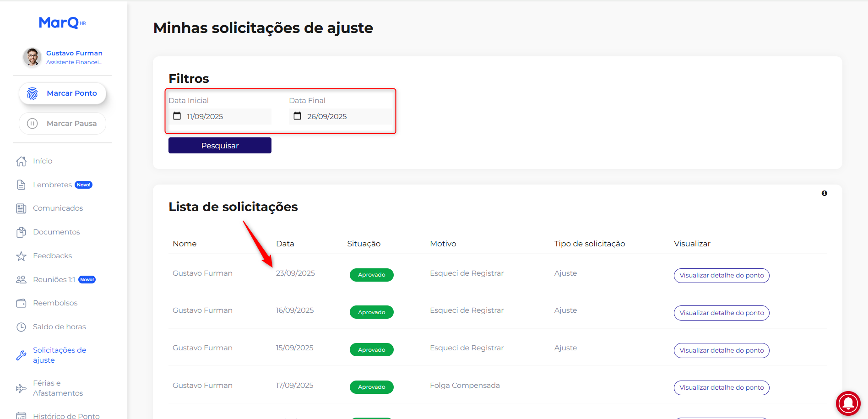Click the fingerprint icon in Marcar Ponto
Viewport: 868px width, 419px height.
[33, 93]
